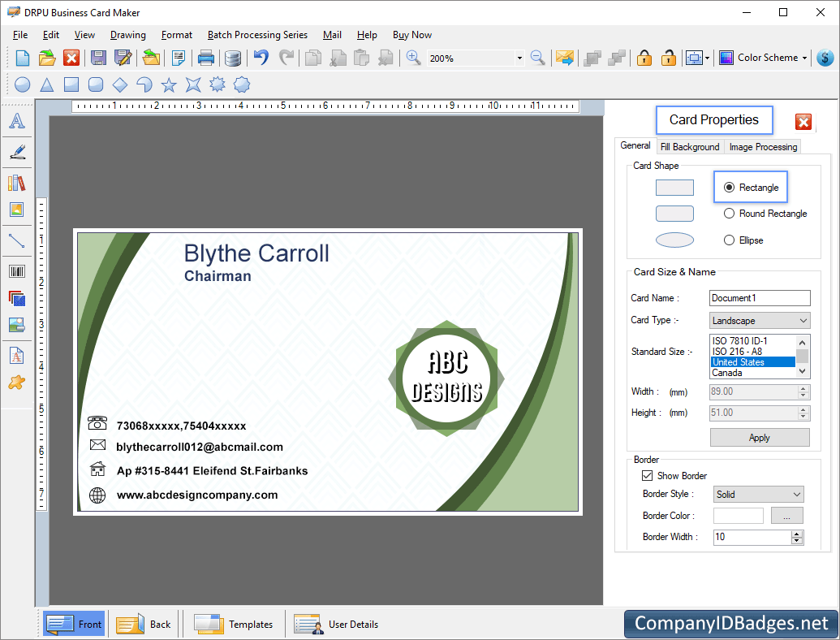
Task: Open the File menu
Action: pyautogui.click(x=19, y=35)
